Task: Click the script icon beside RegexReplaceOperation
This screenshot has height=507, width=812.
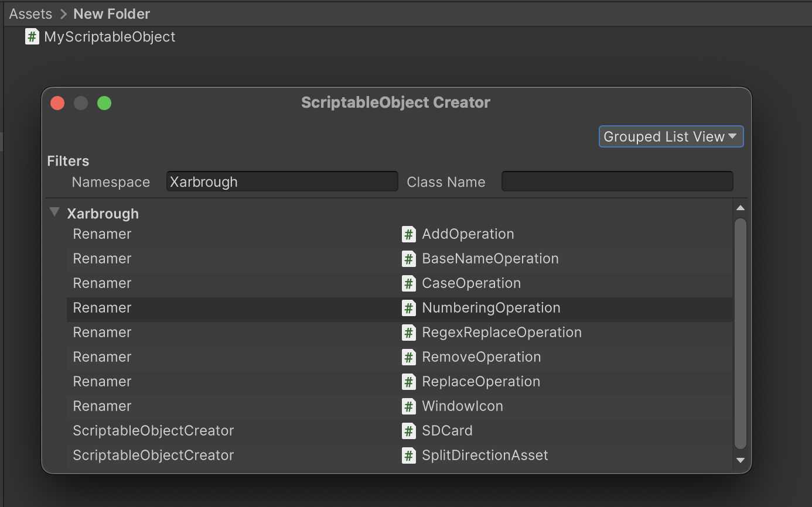Action: click(408, 332)
